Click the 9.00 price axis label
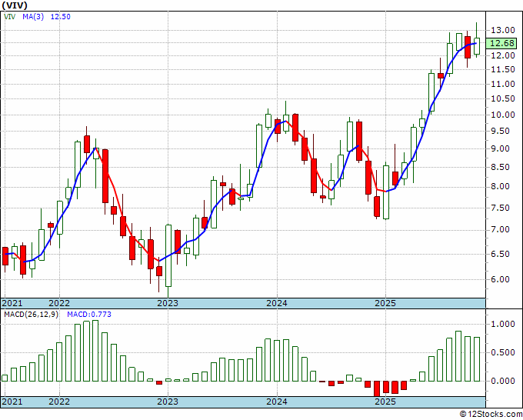 pos(501,148)
